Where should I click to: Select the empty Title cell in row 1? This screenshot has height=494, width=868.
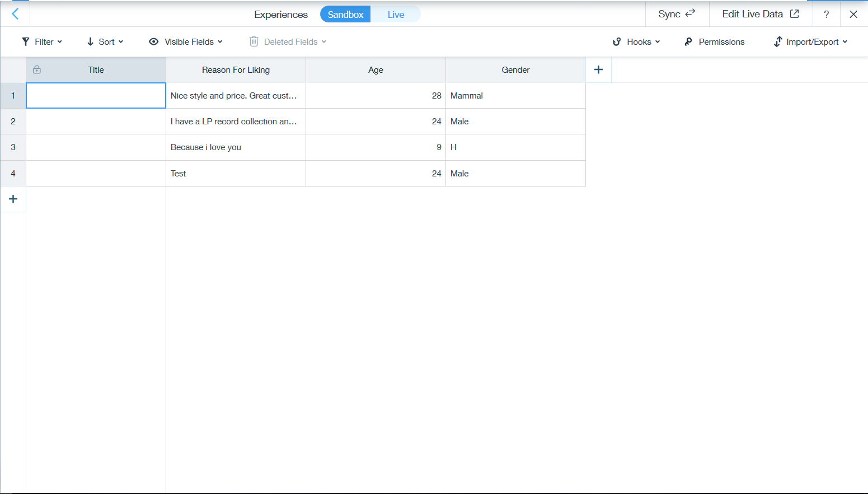(x=96, y=96)
